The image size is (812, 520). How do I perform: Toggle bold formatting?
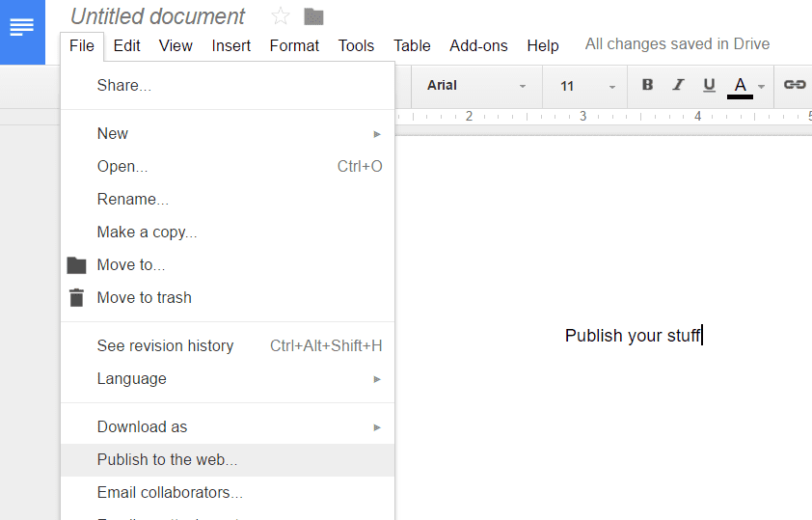click(647, 85)
